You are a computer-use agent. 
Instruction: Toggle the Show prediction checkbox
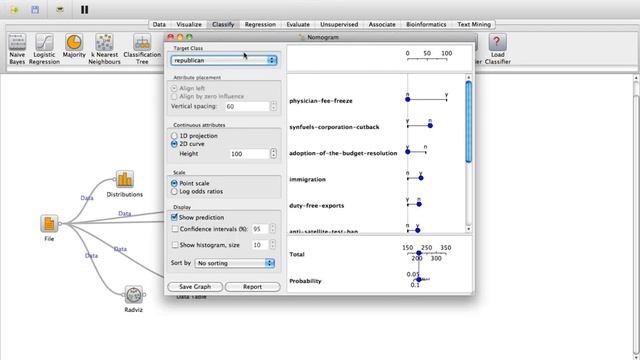(x=174, y=217)
